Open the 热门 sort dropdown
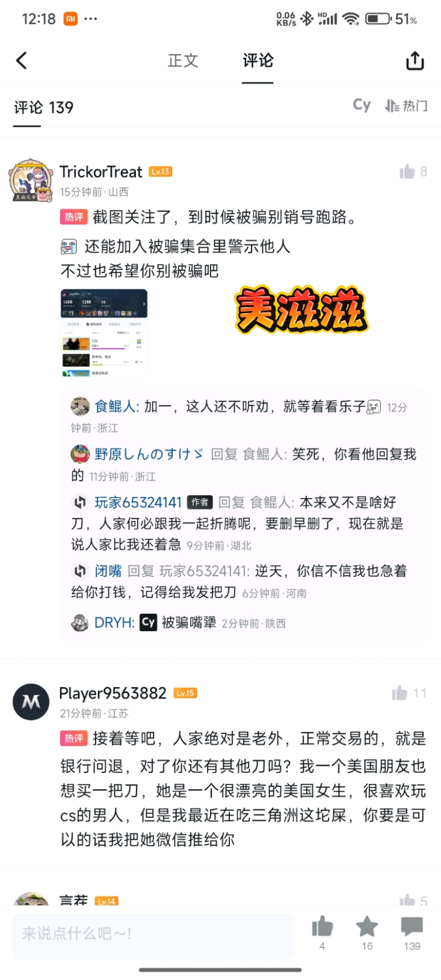This screenshot has width=441, height=980. tap(407, 106)
